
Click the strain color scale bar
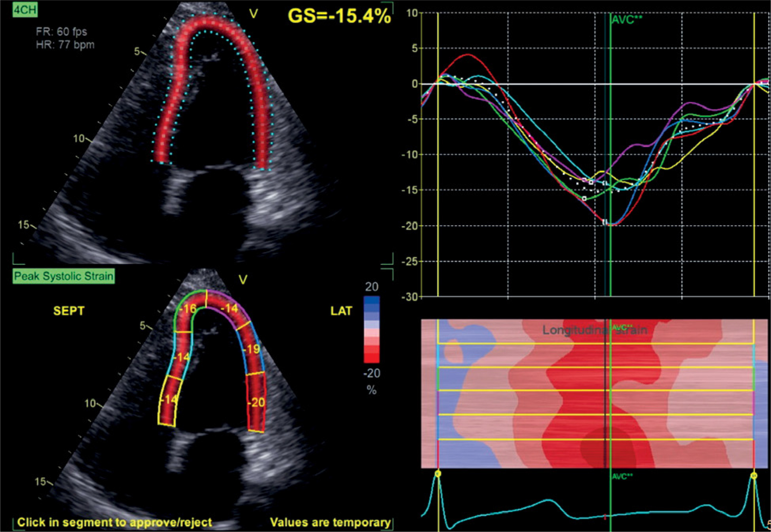tap(372, 329)
